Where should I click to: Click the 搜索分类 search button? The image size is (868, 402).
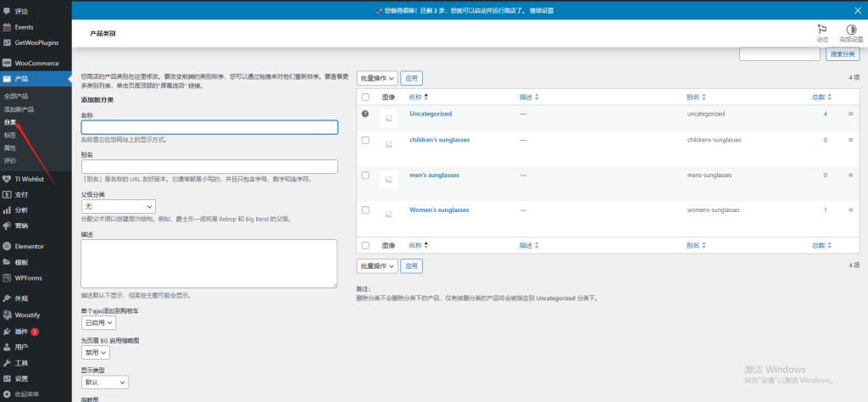tap(843, 53)
